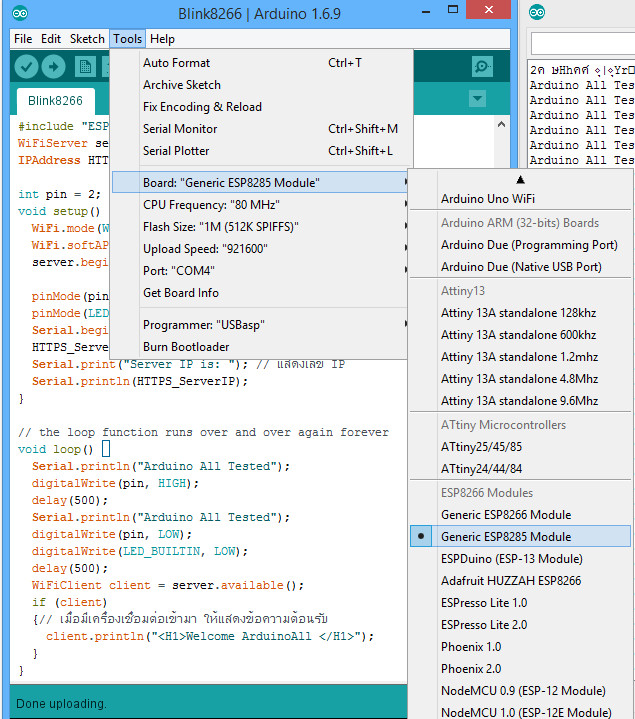Viewport: 635px width, 719px height.
Task: Open the tab dropdown arrow below Serial Monitor icon
Action: (x=478, y=98)
